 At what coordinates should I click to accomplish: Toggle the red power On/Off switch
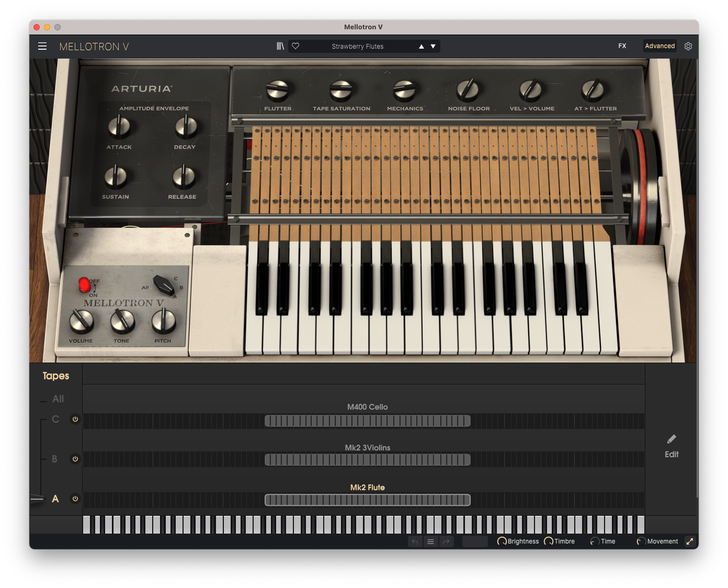[84, 285]
